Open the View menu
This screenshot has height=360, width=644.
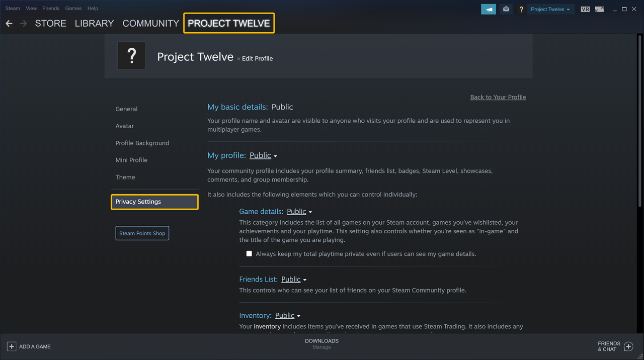[31, 9]
